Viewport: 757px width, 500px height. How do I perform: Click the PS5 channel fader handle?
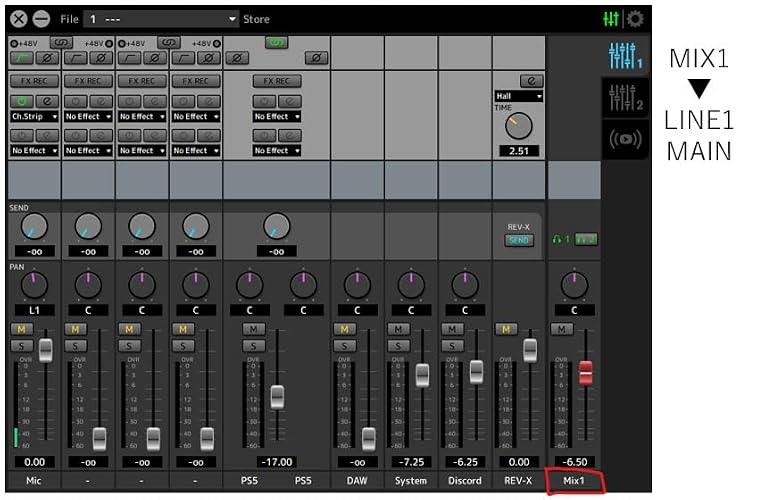click(x=277, y=397)
